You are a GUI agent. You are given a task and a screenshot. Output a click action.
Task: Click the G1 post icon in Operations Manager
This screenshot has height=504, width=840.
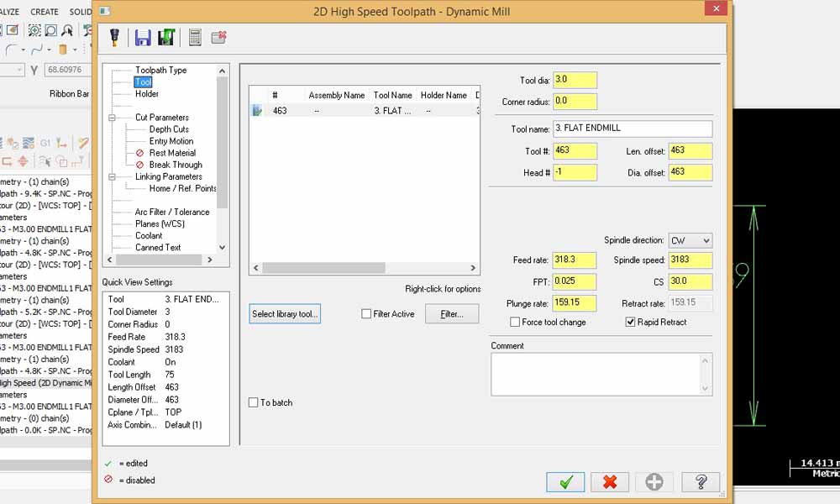pos(45,143)
